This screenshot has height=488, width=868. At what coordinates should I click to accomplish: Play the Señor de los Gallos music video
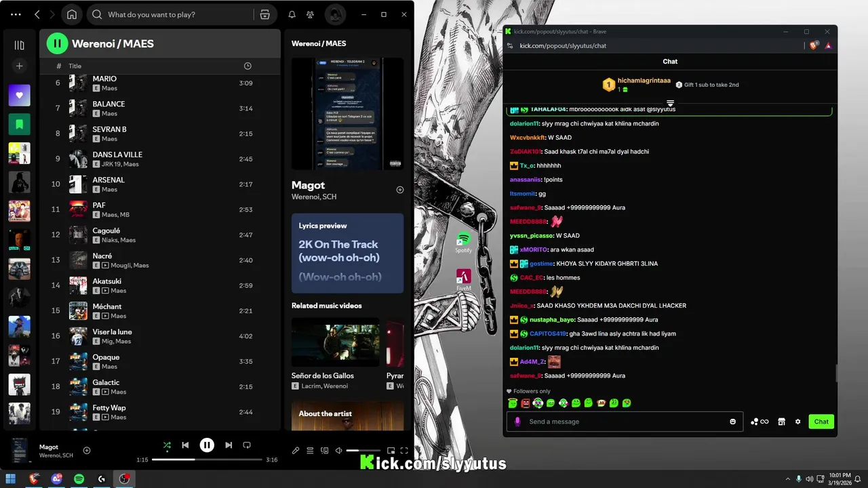[336, 342]
